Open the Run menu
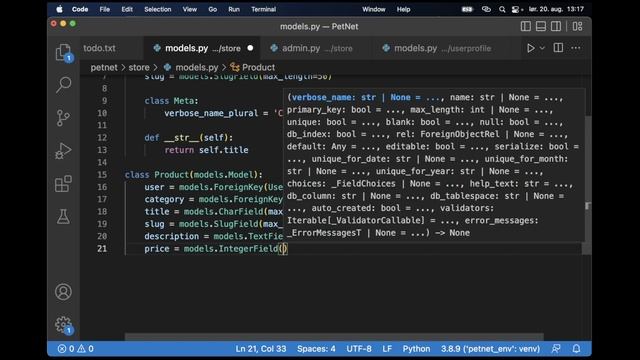Image resolution: width=640 pixels, height=360 pixels. click(x=234, y=9)
